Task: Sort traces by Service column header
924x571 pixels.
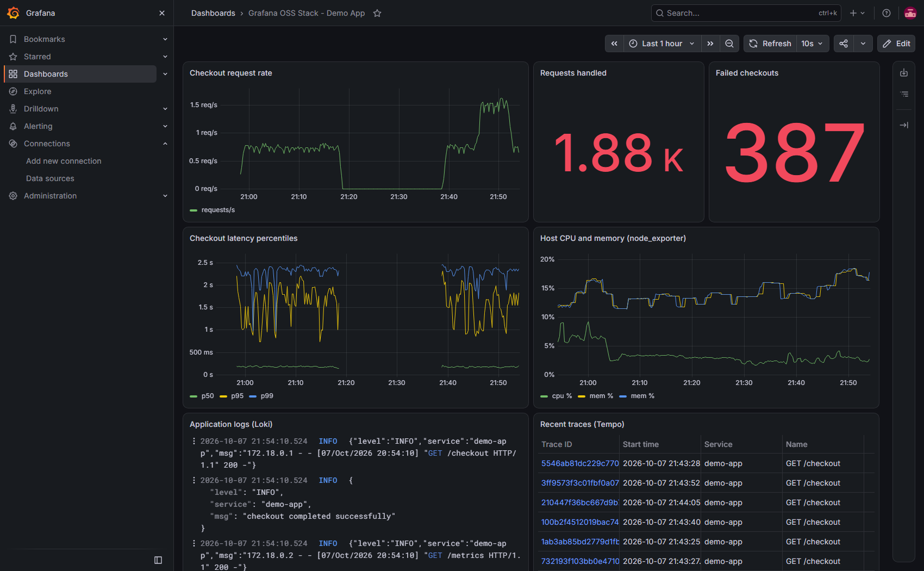Action: (x=719, y=444)
